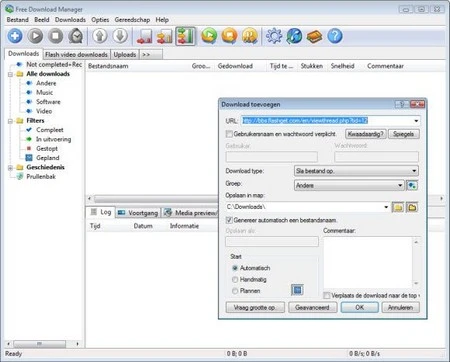Image resolution: width=450 pixels, height=362 pixels.
Task: Open the URL history dropdown arrow
Action: click(416, 121)
